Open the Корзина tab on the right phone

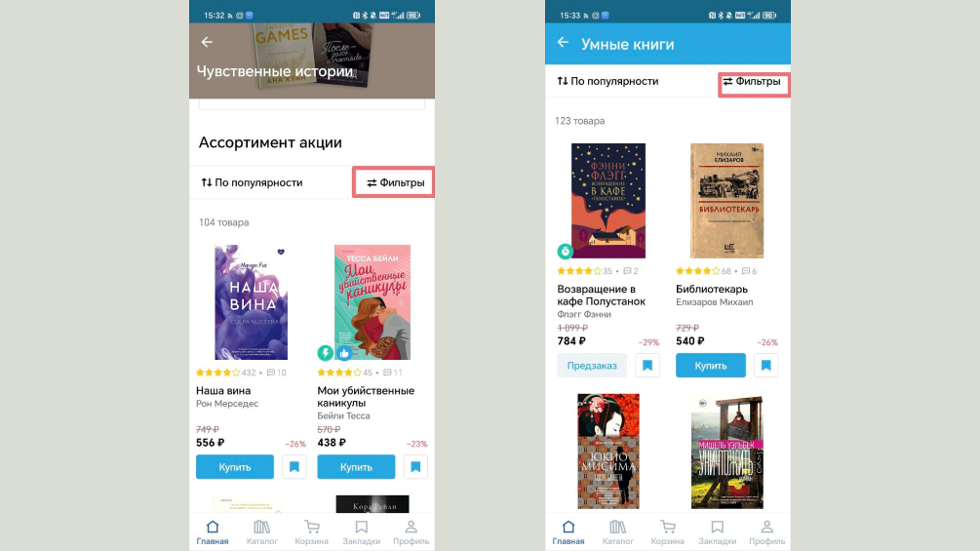(668, 532)
